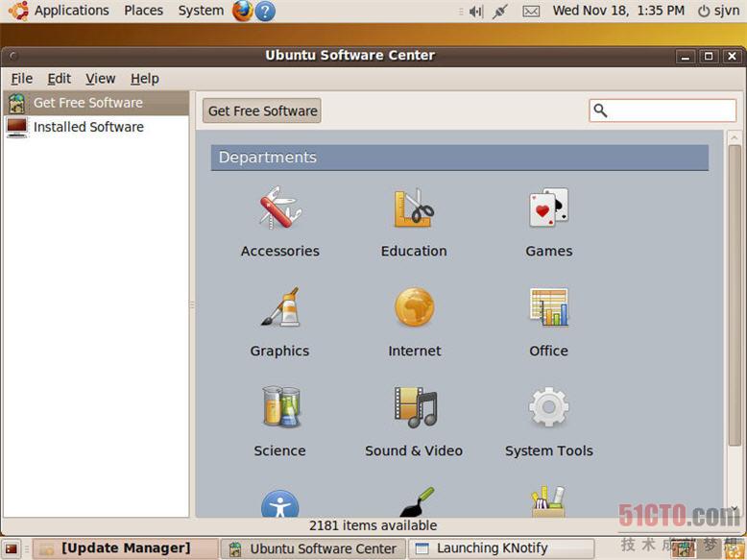Image resolution: width=747 pixels, height=560 pixels.
Task: Open the trowel department icon in bottom row
Action: (x=417, y=501)
